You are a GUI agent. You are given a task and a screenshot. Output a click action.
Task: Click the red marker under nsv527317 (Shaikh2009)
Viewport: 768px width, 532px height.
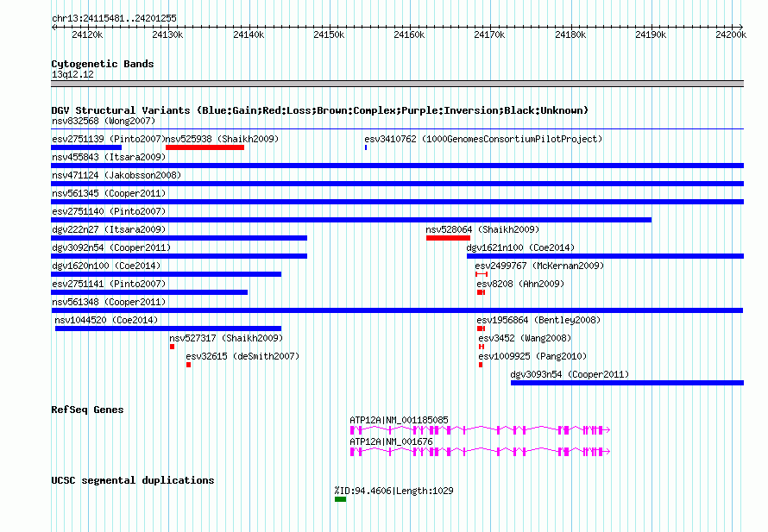[172, 347]
